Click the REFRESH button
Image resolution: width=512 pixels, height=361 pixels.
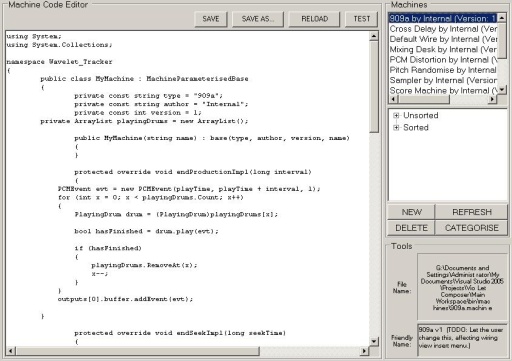[x=471, y=212]
